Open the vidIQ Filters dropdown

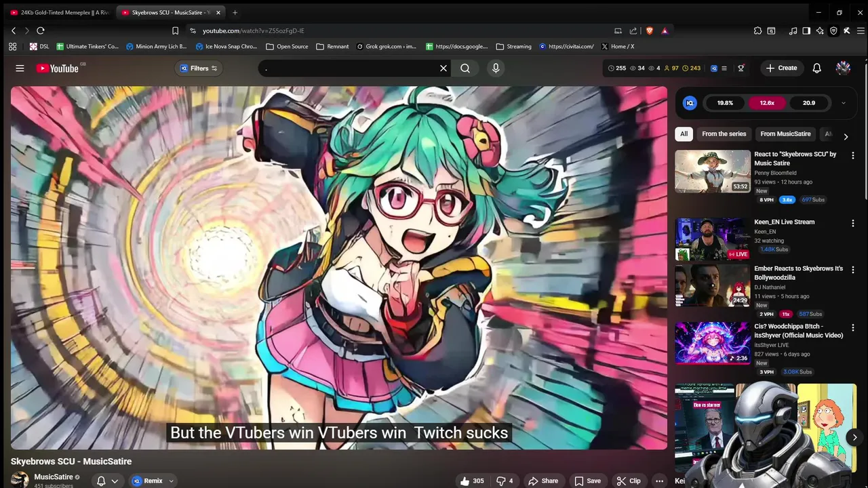click(x=199, y=68)
